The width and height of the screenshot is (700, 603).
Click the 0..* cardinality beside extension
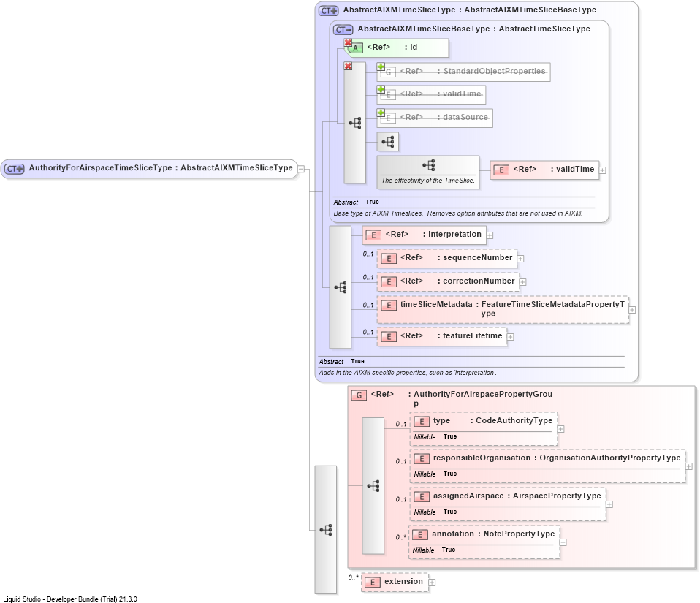point(354,577)
